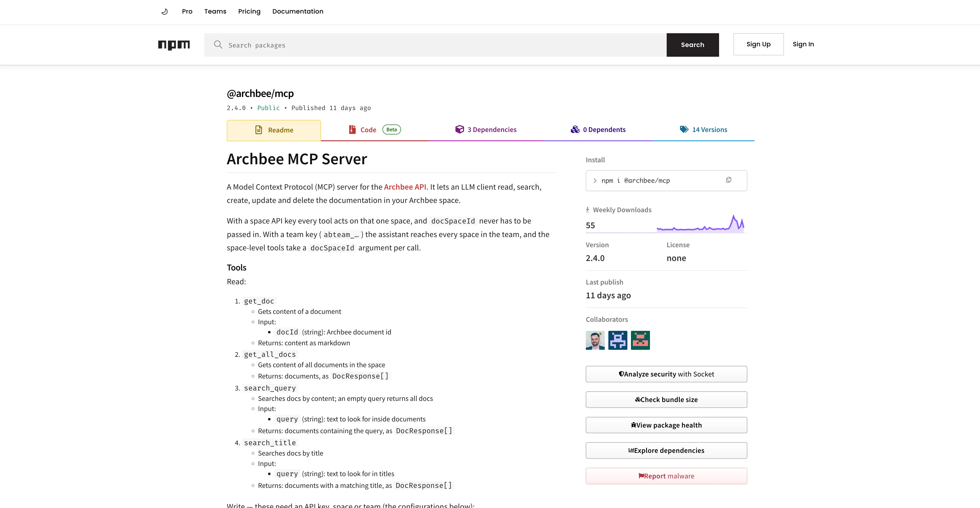The height and width of the screenshot is (508, 980).
Task: Open the red and green collaborator avatar
Action: coord(640,340)
